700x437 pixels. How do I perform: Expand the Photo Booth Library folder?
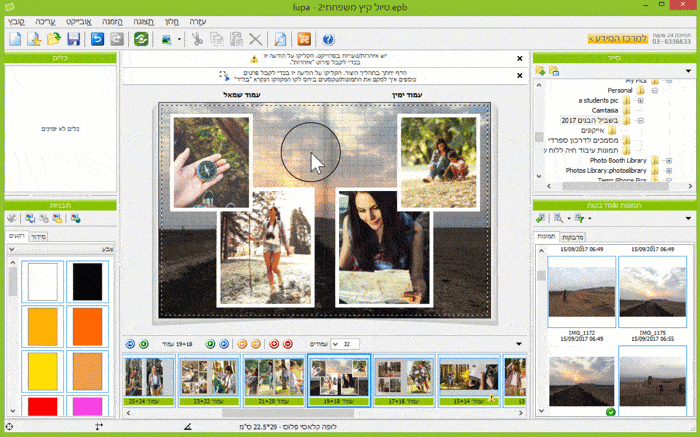[x=668, y=160]
